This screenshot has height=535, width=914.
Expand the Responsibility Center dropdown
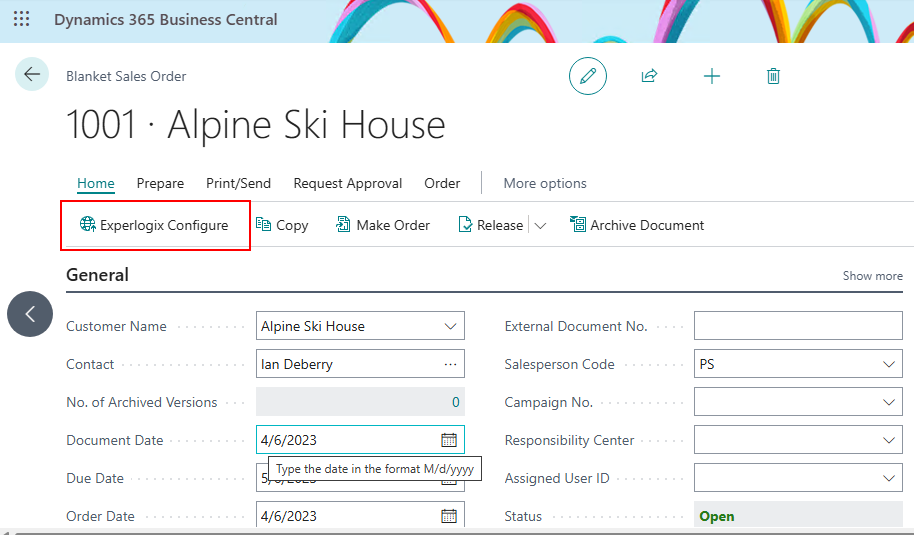[x=888, y=440]
